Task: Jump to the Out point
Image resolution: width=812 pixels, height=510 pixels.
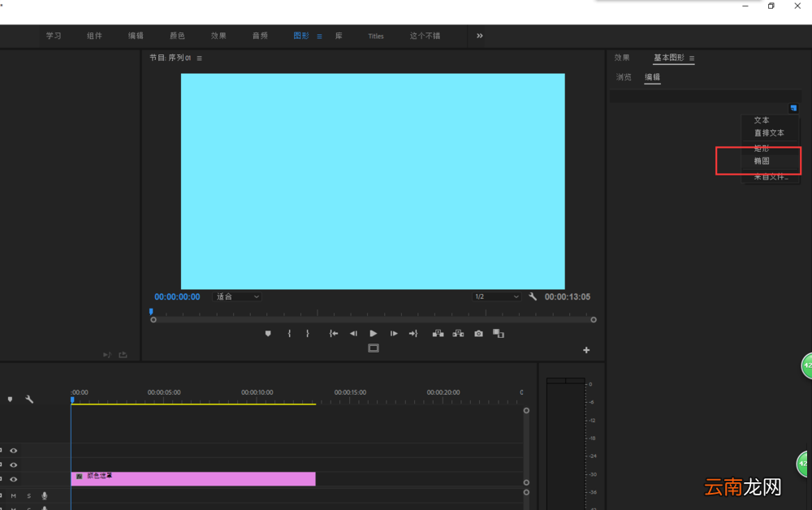Action: click(413, 334)
